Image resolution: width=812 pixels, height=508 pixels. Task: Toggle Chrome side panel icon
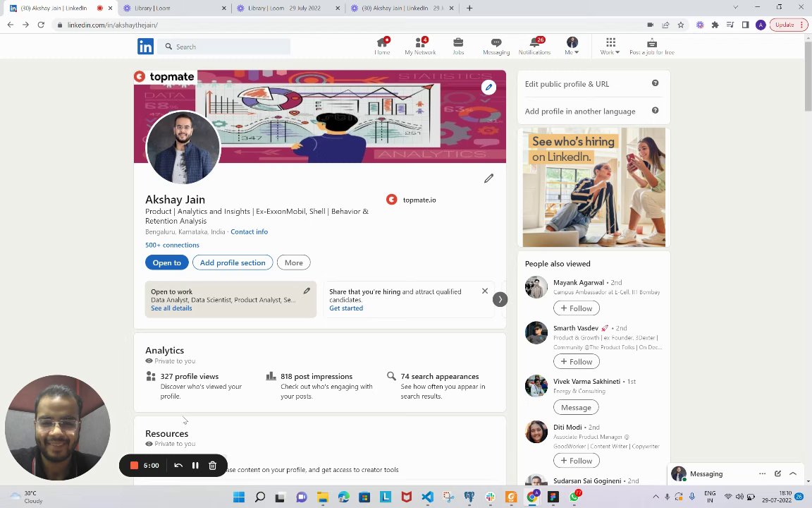(745, 25)
